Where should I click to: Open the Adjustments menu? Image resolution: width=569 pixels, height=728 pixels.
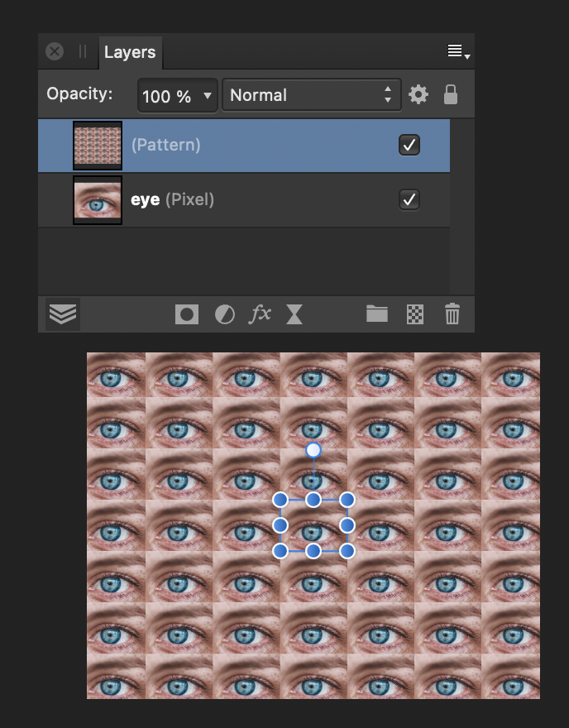[x=224, y=314]
